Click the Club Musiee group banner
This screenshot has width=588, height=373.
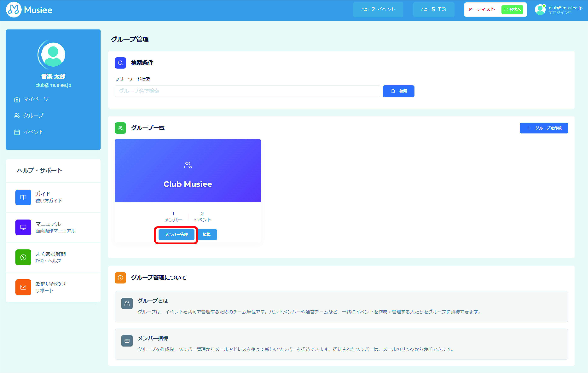[188, 170]
